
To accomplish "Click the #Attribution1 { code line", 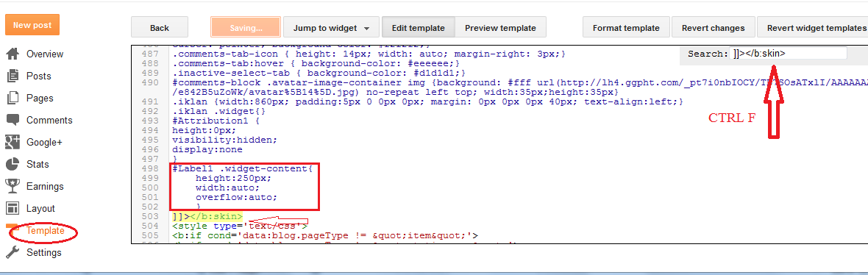I will (216, 121).
